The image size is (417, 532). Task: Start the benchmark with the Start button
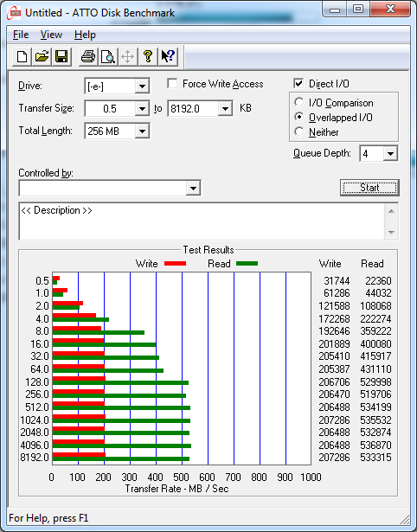(369, 188)
